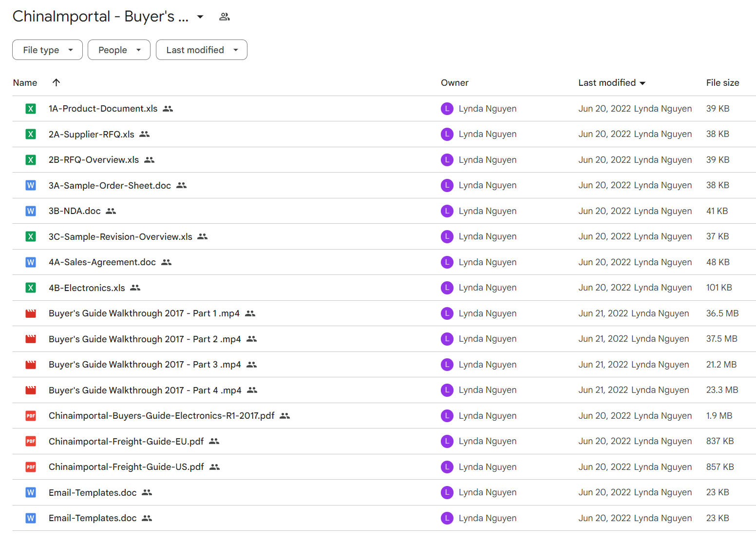Click the PDF icon for Buyers-Guide-Electronics-R1-2017.pdf
Screen dimensions: 756x545
tap(31, 416)
